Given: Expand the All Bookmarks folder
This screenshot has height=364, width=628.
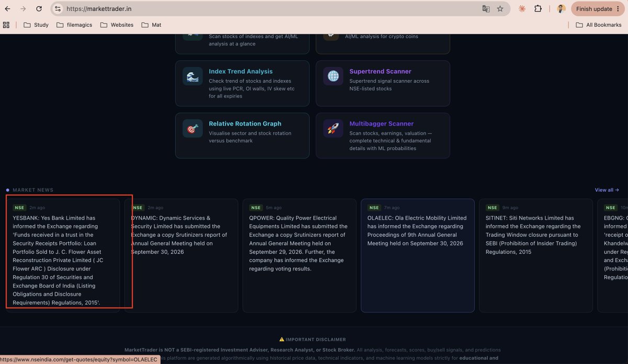Looking at the screenshot, I should [x=599, y=25].
